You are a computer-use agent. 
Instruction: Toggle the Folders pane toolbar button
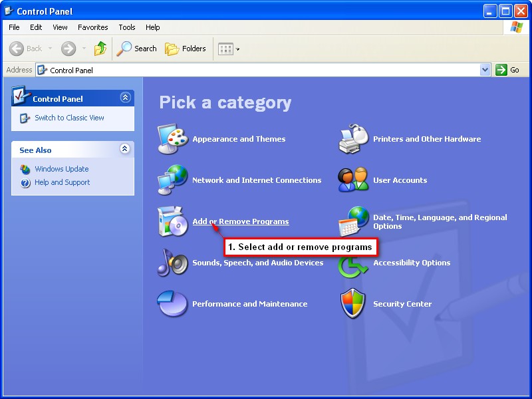186,49
